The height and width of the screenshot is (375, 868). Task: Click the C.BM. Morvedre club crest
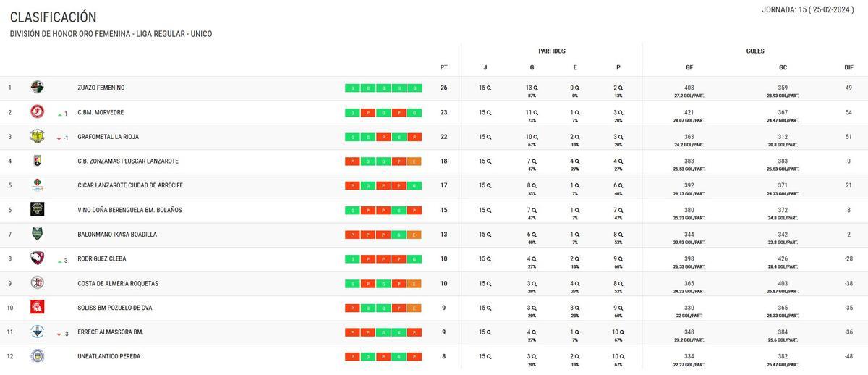(38, 112)
